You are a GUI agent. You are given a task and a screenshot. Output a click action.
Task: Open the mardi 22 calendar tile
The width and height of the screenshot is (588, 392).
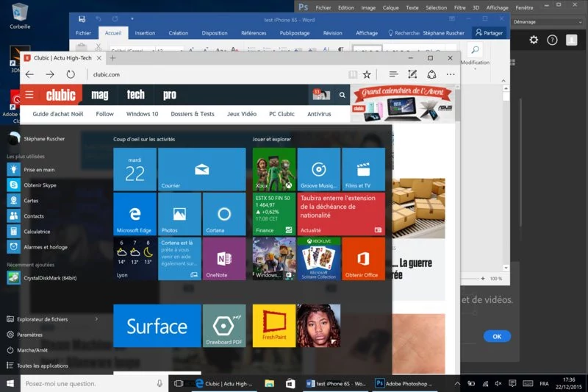point(135,169)
